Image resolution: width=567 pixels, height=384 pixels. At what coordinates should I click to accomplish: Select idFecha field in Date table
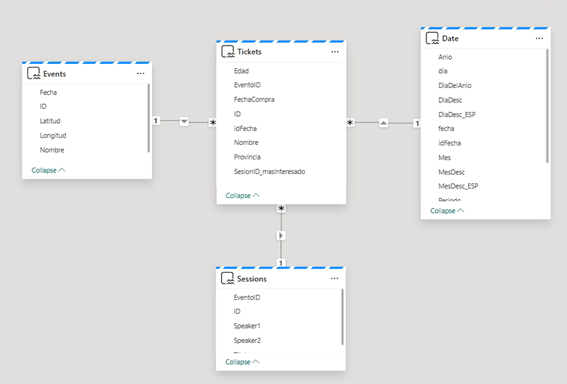tap(449, 143)
